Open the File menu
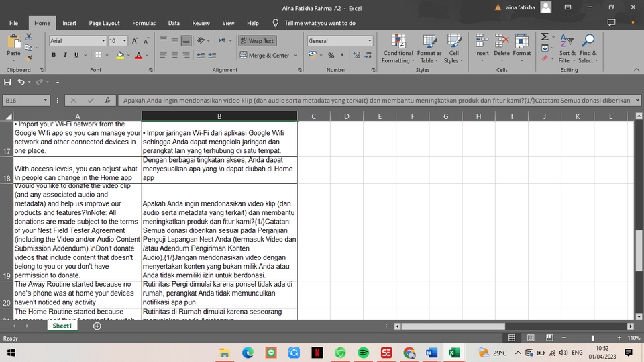Viewport: 644px width, 362px height. tap(13, 23)
